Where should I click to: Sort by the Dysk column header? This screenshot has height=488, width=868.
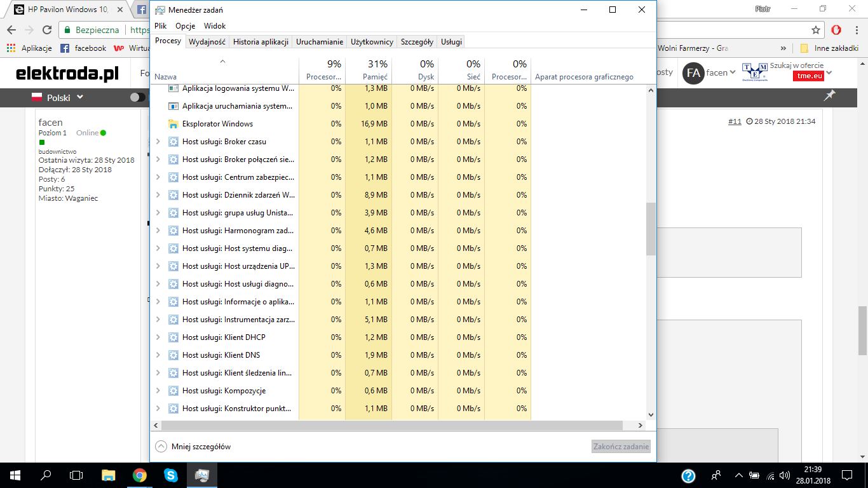point(415,71)
